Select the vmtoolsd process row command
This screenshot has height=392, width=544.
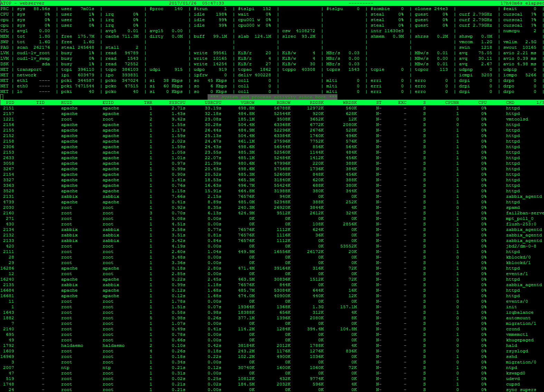[517, 119]
